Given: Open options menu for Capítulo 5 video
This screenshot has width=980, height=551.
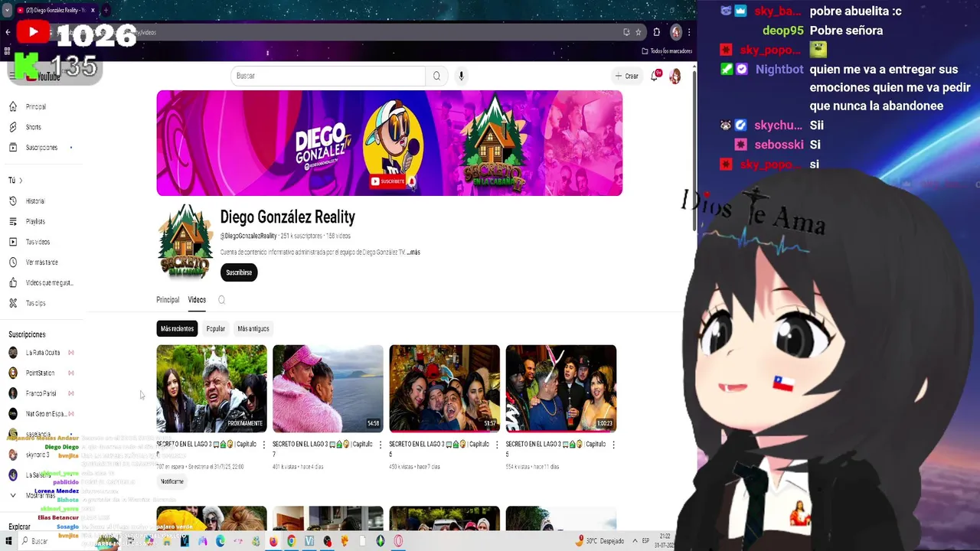Looking at the screenshot, I should pyautogui.click(x=613, y=445).
